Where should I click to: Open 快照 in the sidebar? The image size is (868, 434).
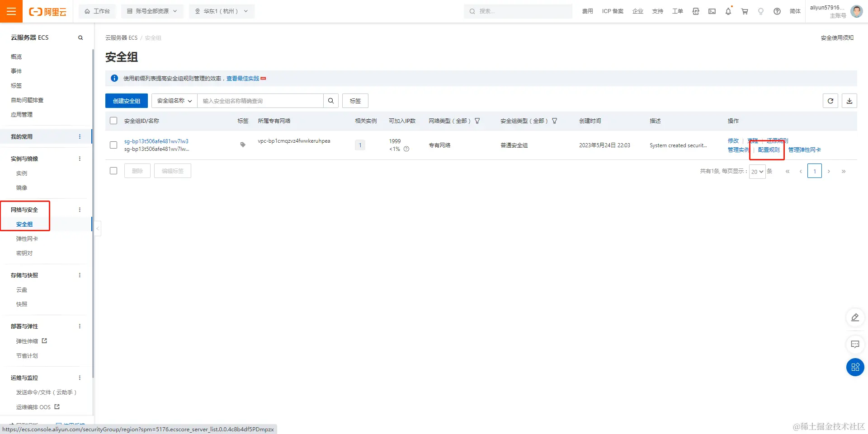click(x=22, y=304)
